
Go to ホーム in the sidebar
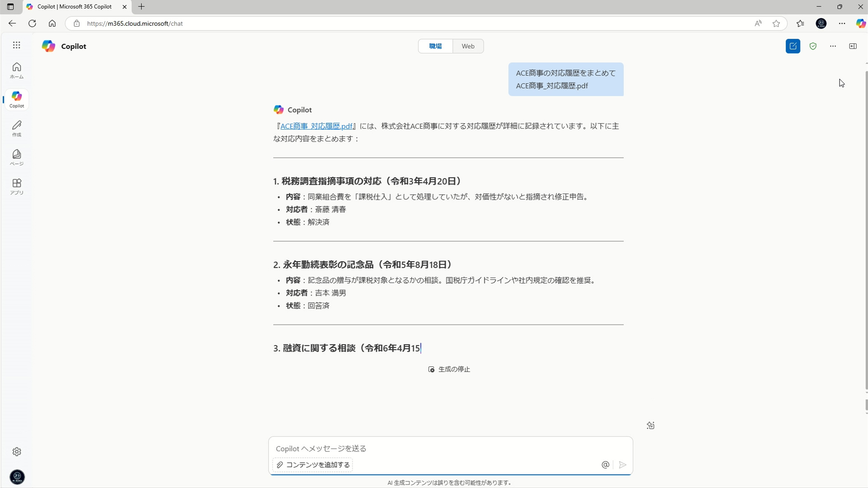pyautogui.click(x=17, y=70)
